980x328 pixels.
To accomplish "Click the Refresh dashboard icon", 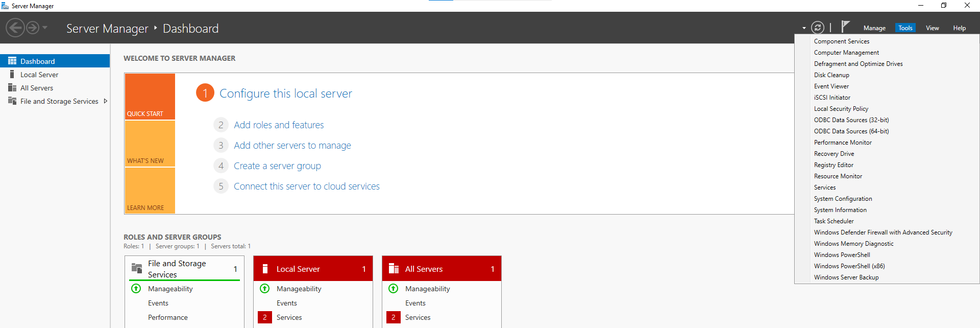I will click(818, 28).
